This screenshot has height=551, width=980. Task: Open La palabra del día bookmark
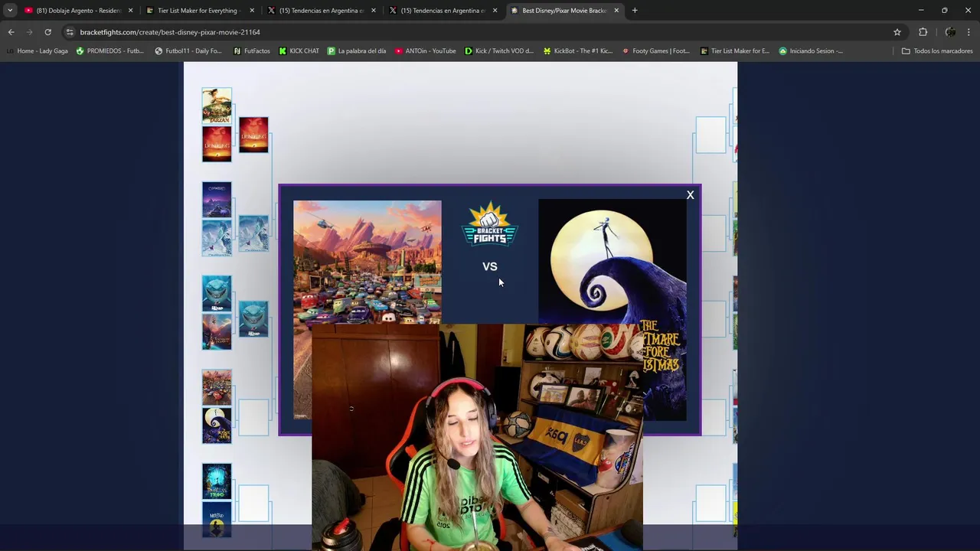coord(357,51)
